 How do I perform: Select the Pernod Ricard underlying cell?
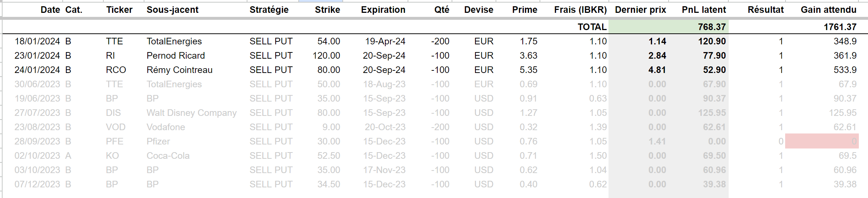coord(176,56)
